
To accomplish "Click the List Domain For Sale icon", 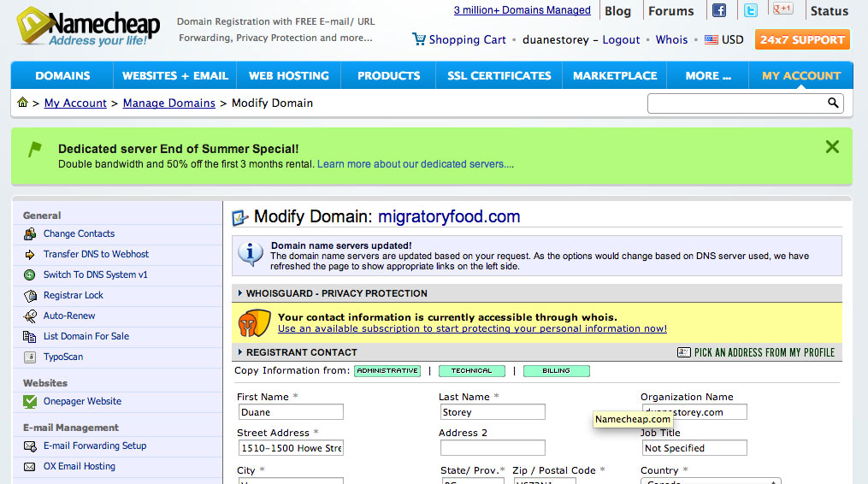I will pyautogui.click(x=30, y=337).
